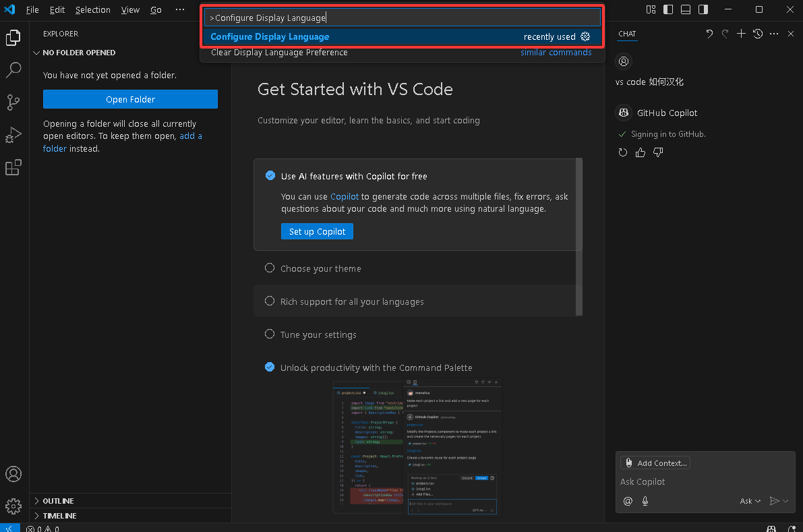Click the Copilot hyperlink in walkthrough text

tap(344, 197)
